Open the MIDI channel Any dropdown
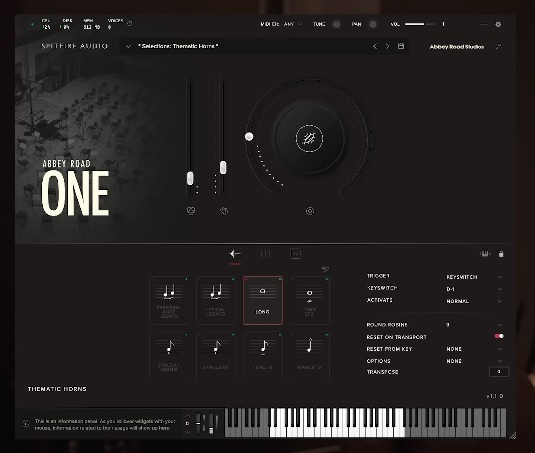 tap(293, 24)
